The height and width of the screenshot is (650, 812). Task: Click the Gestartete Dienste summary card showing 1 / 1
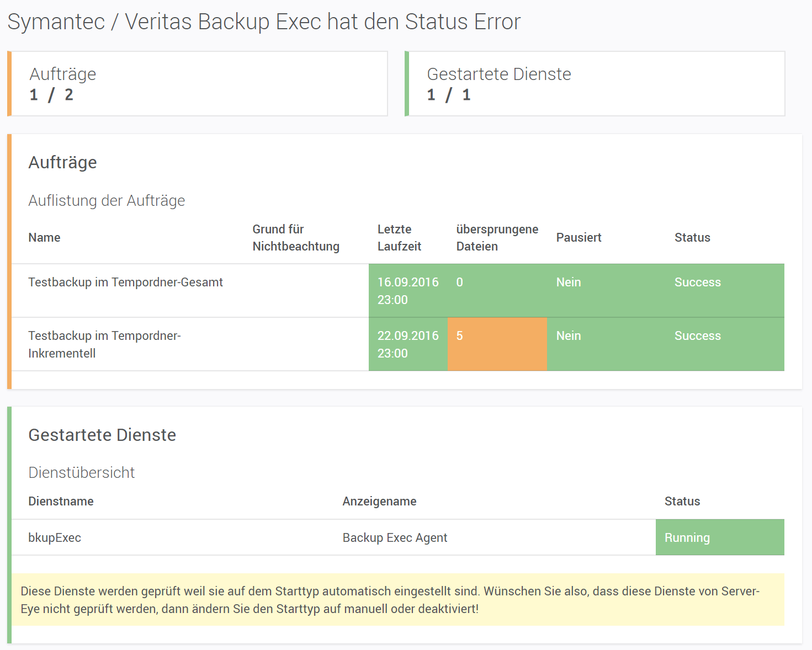(x=595, y=84)
